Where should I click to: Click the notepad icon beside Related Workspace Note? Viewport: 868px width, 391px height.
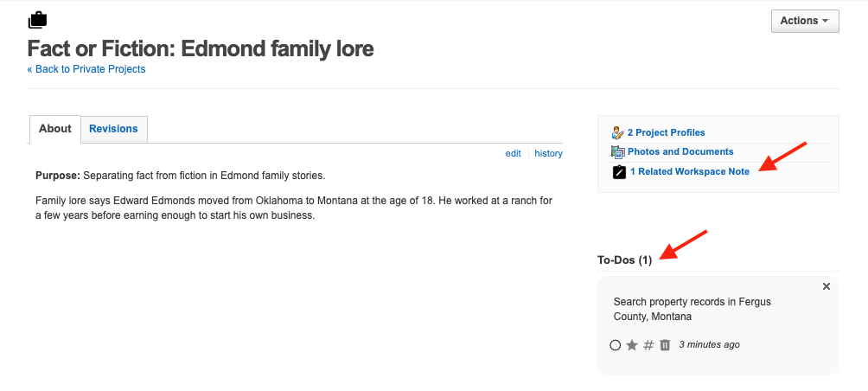tap(619, 172)
